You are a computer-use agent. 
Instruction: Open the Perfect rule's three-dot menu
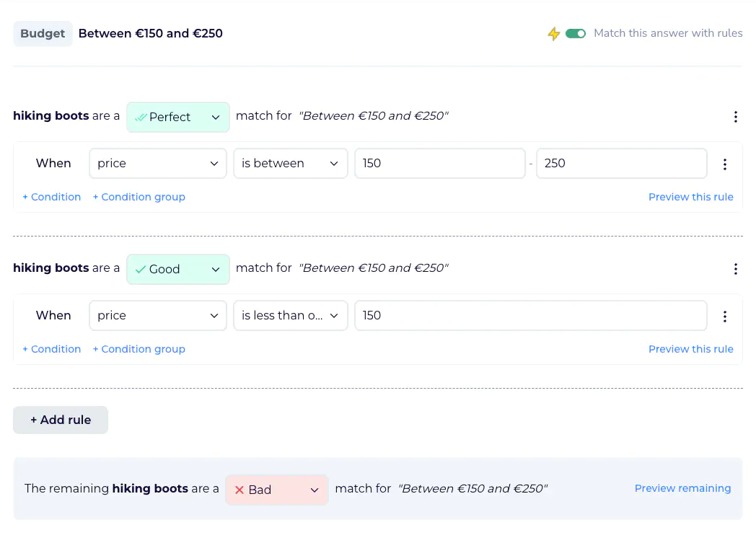[735, 117]
